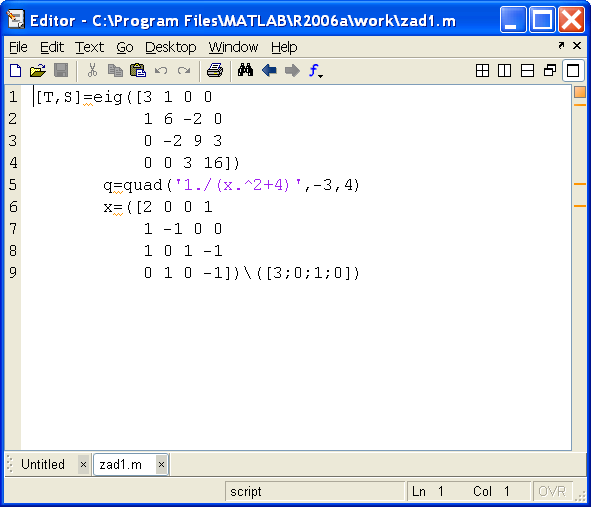Undock the Editor using the arrow icon

coord(561,45)
